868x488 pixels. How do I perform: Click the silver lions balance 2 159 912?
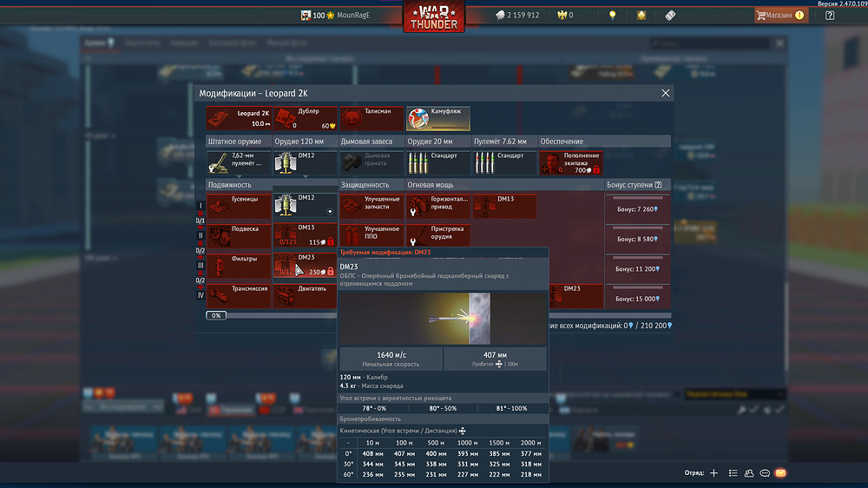click(517, 15)
